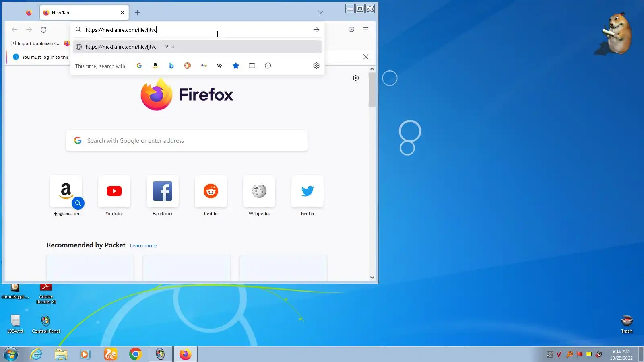Image resolution: width=644 pixels, height=362 pixels.
Task: Open Windows Media Player from taskbar
Action: [x=85, y=354]
